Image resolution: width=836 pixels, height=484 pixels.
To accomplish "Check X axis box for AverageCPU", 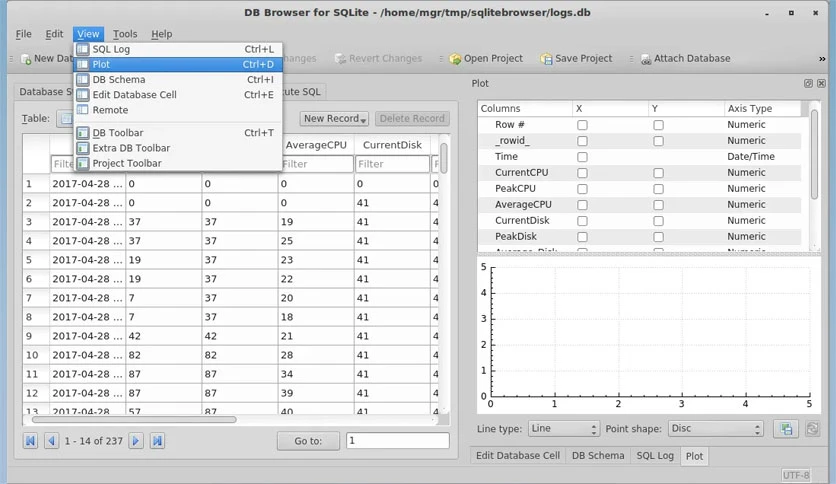I will [x=582, y=205].
